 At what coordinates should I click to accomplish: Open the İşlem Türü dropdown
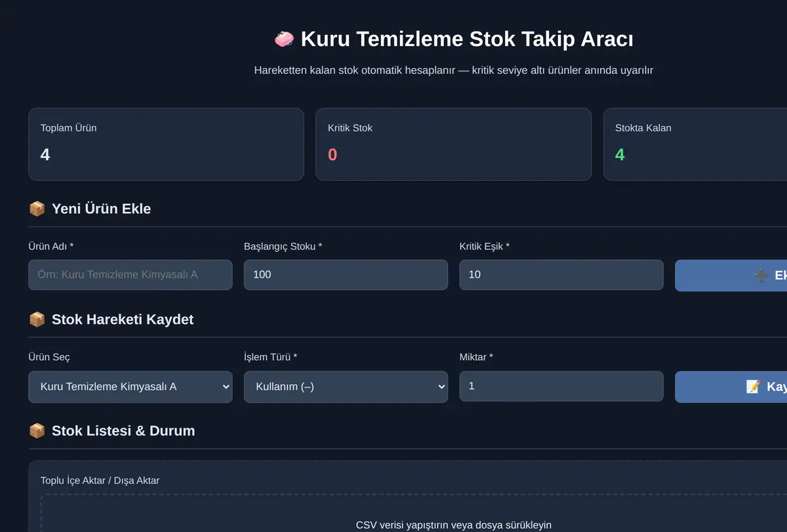[x=346, y=387]
